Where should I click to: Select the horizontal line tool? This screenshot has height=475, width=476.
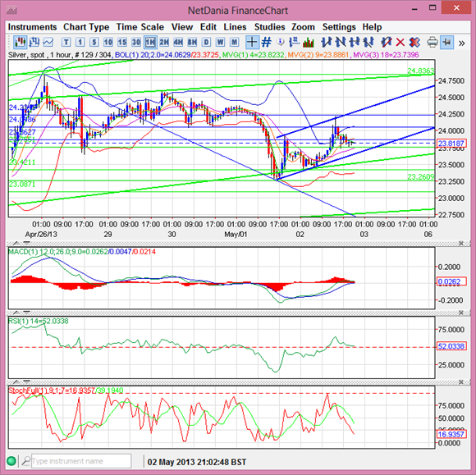(355, 42)
